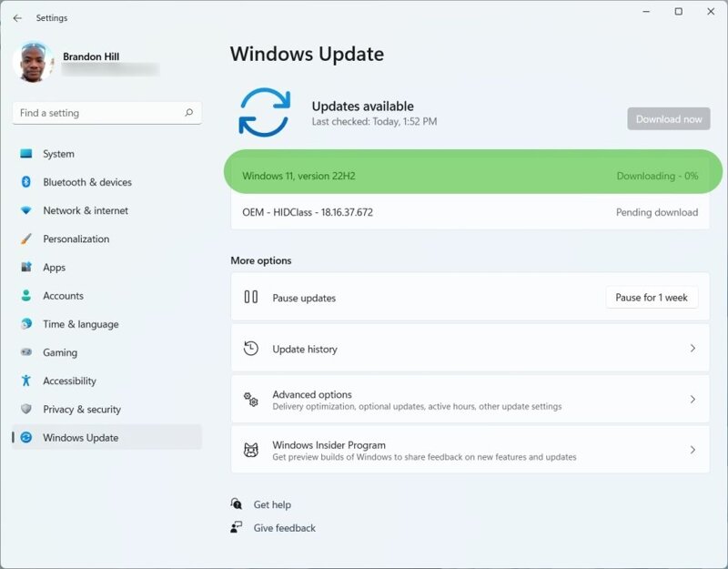Click the search magnifier icon
This screenshot has width=728, height=569.
[189, 112]
